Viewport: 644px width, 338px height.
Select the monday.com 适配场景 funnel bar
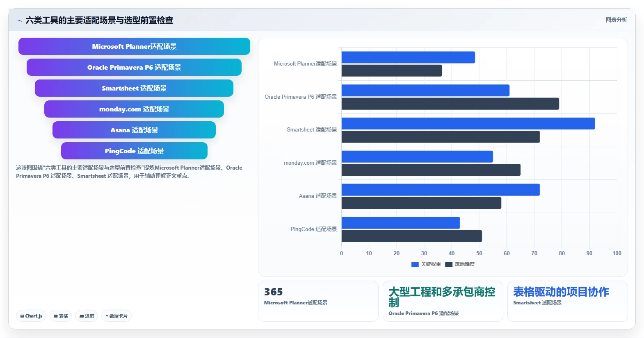(134, 109)
